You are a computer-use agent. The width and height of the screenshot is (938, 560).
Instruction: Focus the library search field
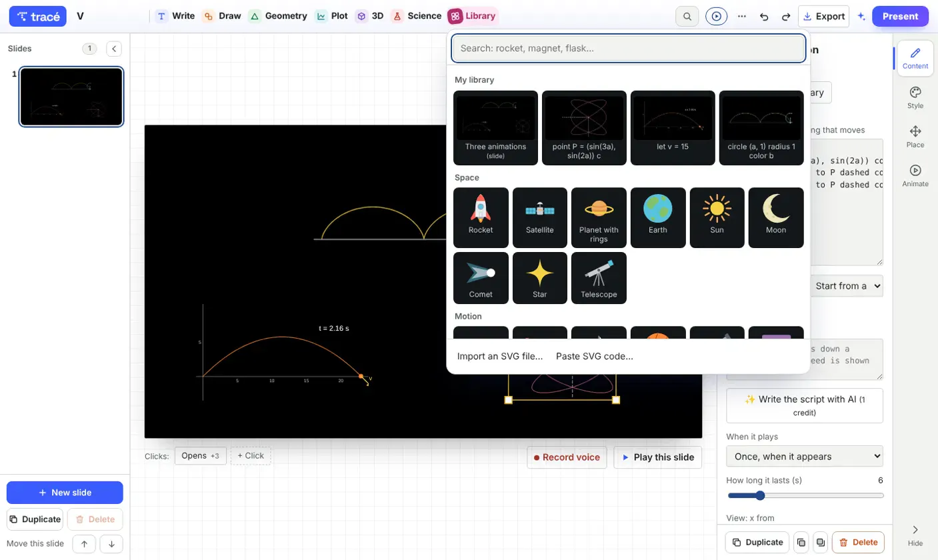(629, 48)
